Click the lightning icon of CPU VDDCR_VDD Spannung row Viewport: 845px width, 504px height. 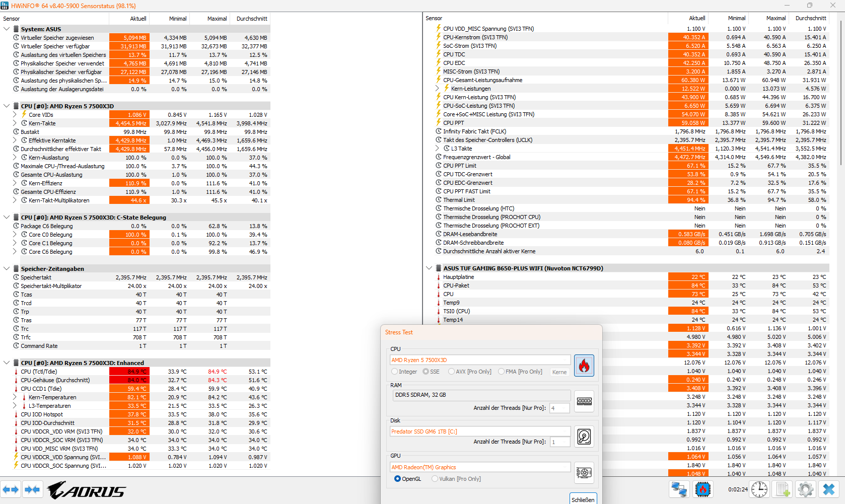click(x=16, y=457)
